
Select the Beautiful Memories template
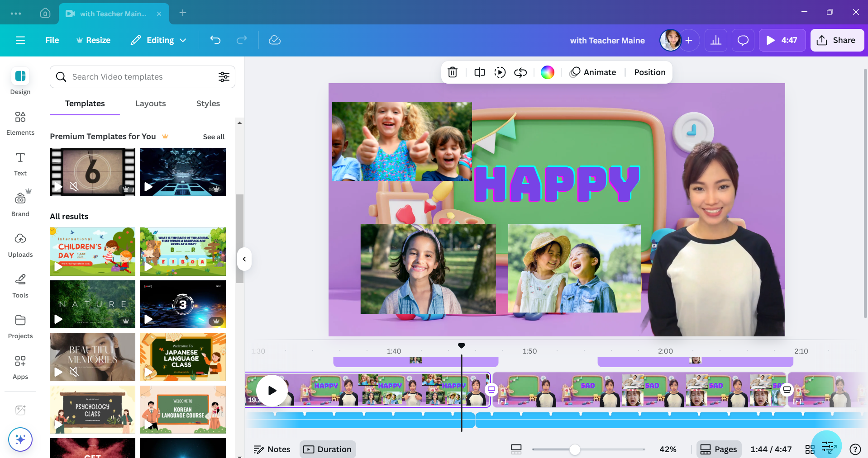click(92, 357)
